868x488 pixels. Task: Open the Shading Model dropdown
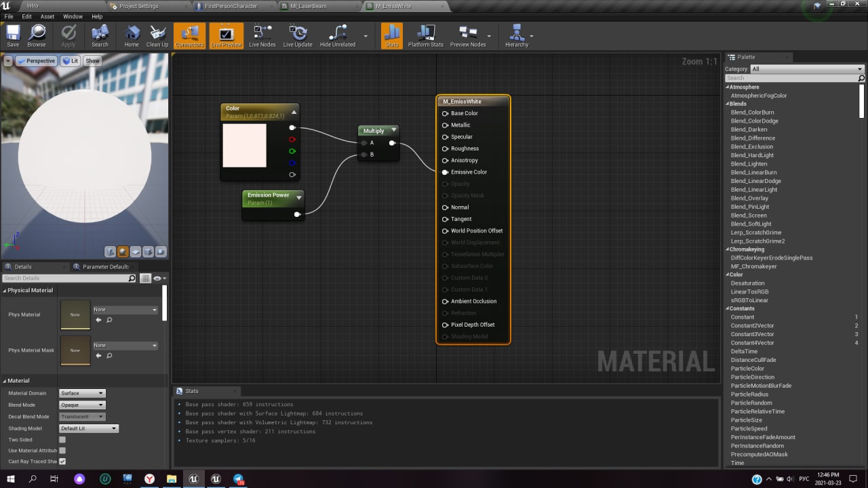[x=89, y=428]
